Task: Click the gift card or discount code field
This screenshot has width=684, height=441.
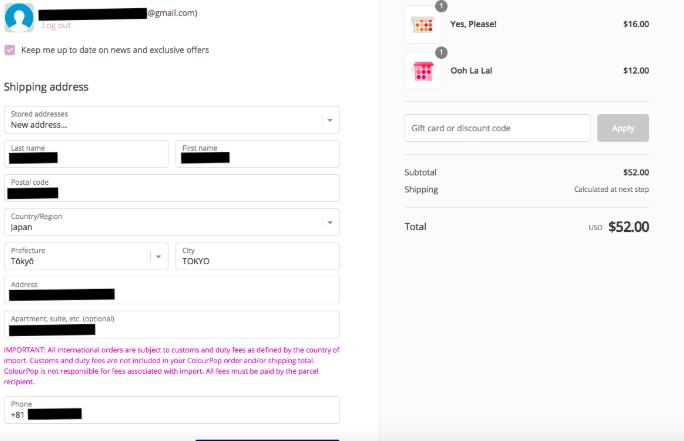Action: (497, 128)
